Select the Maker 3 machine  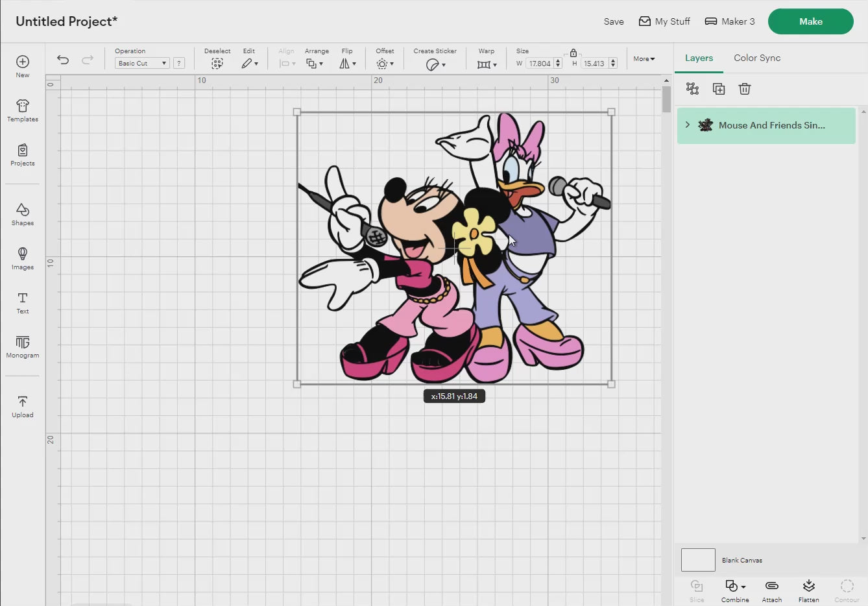(x=730, y=21)
